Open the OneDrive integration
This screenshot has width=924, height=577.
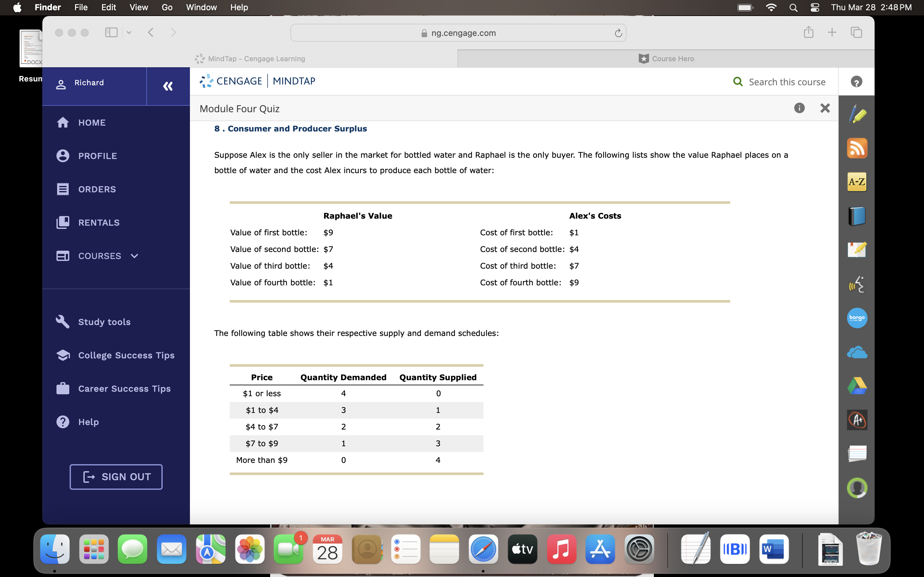point(857,352)
